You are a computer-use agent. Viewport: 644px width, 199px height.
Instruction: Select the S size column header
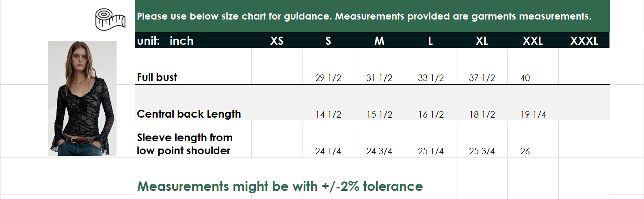pos(328,41)
